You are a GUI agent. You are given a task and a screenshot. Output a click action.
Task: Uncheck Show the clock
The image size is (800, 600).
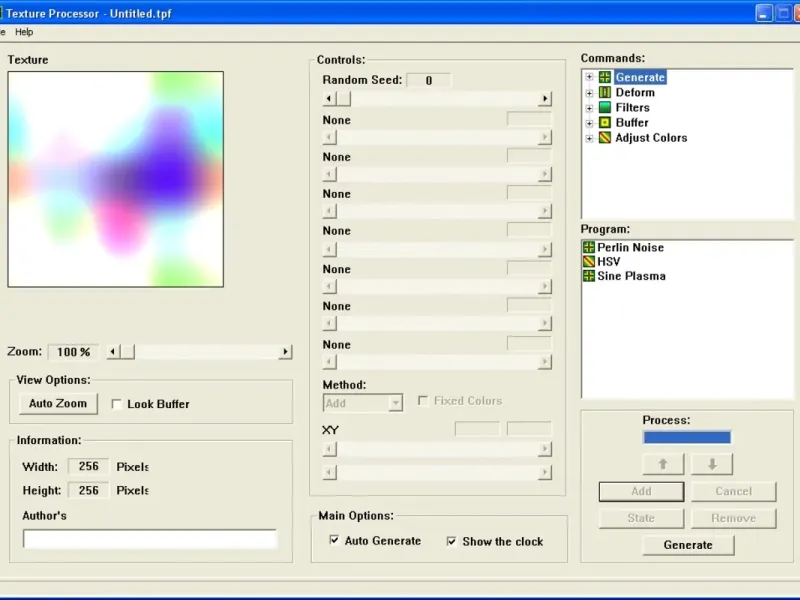(x=452, y=541)
